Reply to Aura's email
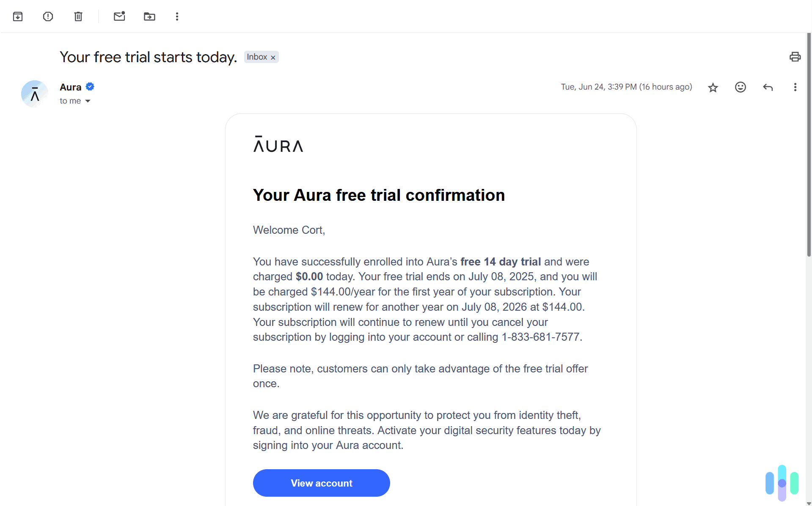812x506 pixels. tap(768, 87)
